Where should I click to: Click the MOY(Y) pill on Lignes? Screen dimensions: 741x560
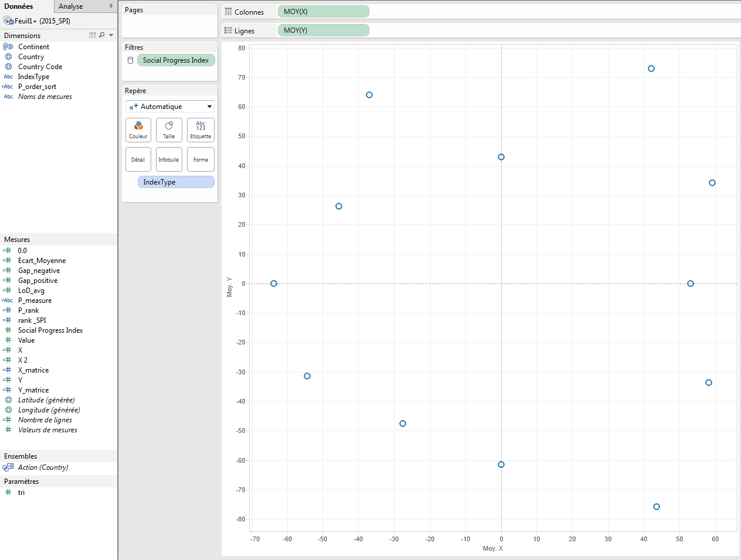(x=323, y=29)
